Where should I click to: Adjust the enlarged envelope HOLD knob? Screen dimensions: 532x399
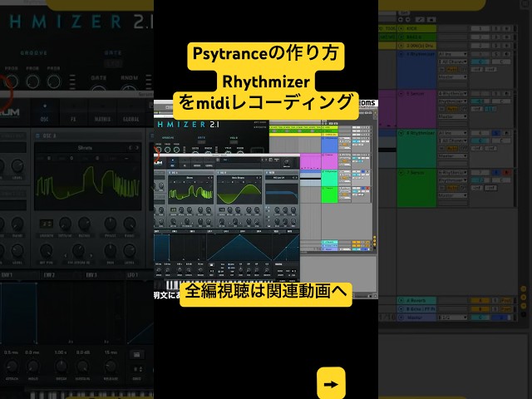(33, 367)
